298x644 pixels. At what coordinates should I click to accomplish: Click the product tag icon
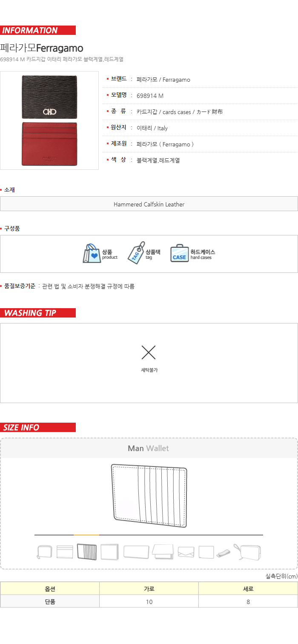[x=136, y=253]
